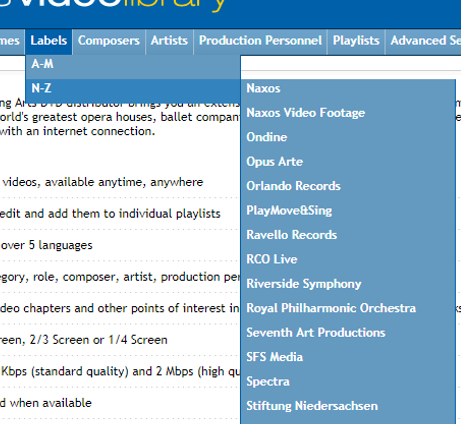Screen dimensions: 461x424
Task: Click text 'with an internet connection.'
Action: pyautogui.click(x=78, y=131)
